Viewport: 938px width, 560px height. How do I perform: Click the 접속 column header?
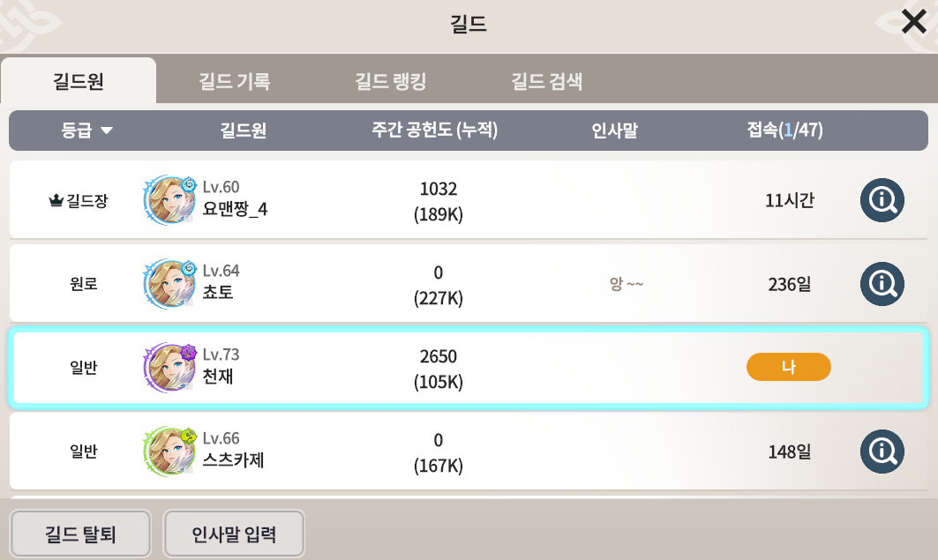(x=784, y=131)
